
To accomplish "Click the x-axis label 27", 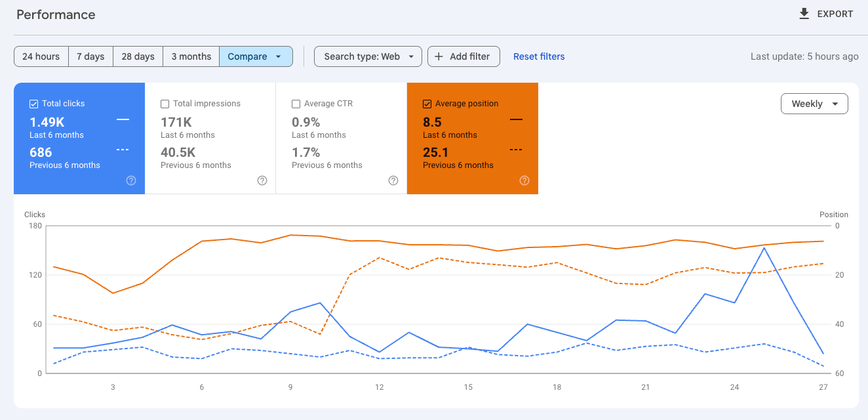I will tap(823, 387).
